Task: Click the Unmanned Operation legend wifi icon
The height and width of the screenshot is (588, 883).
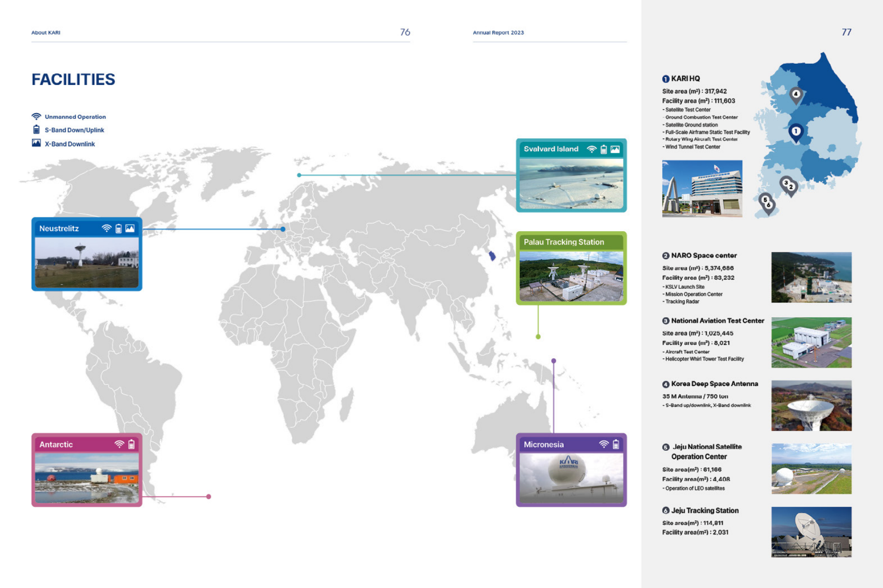Action: point(36,117)
